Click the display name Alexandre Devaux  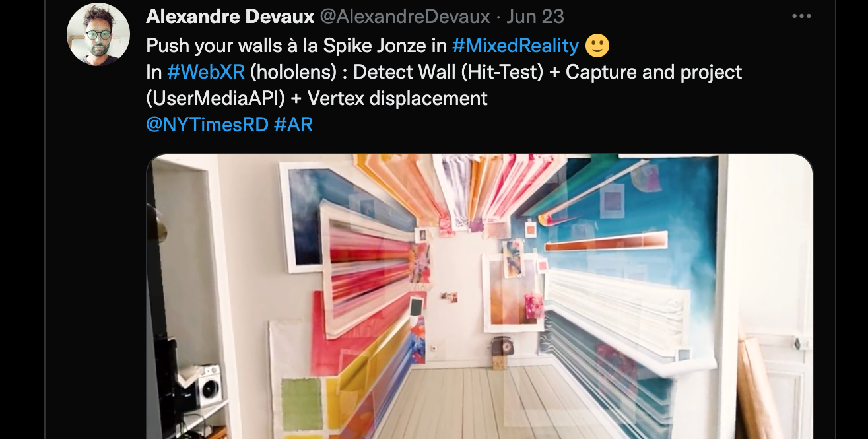(230, 17)
